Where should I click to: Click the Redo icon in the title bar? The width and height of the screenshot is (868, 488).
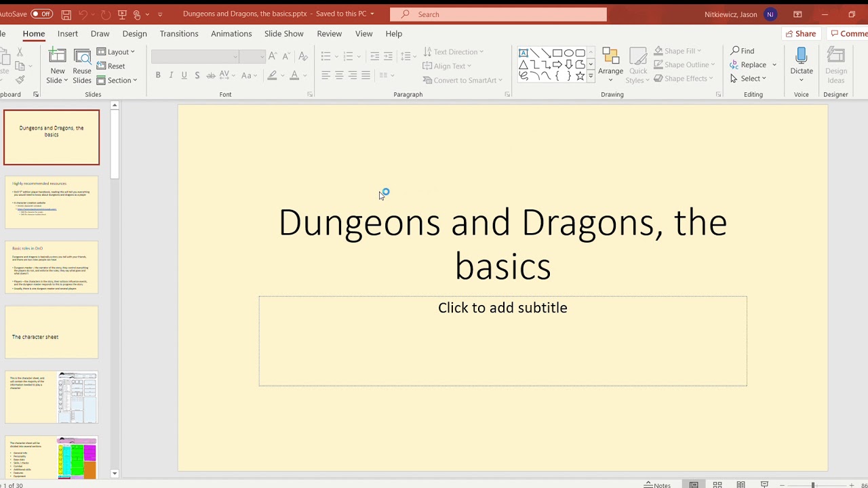coord(105,14)
